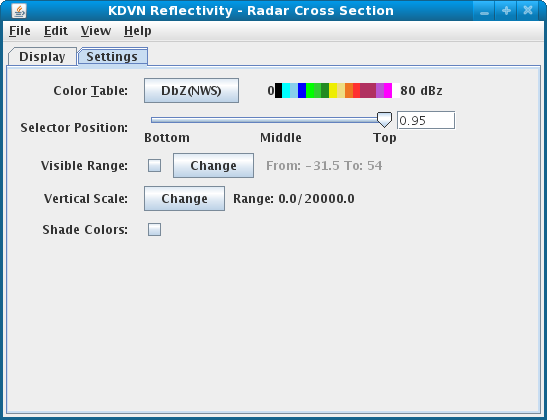Click the Java icon in the title bar
The height and width of the screenshot is (420, 547).
tap(19, 11)
